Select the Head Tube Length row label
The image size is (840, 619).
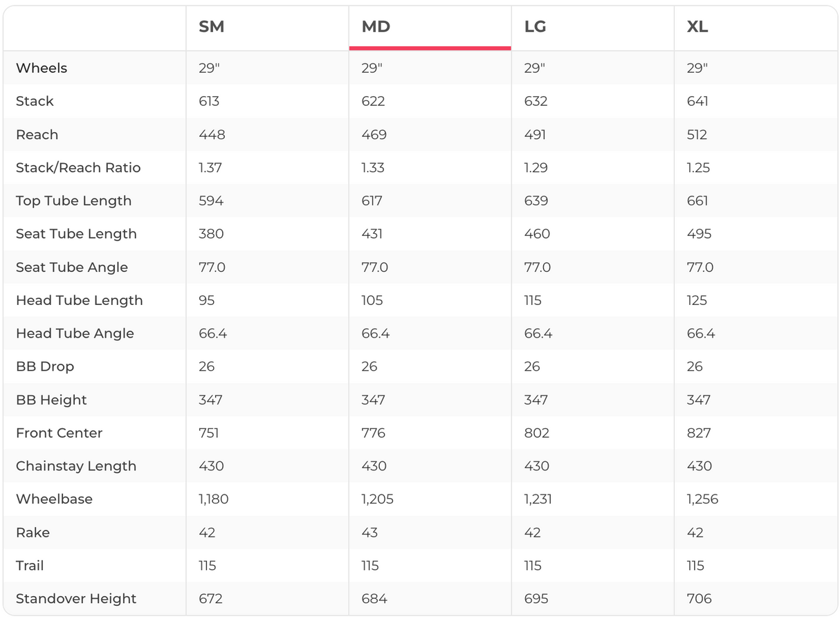[80, 300]
